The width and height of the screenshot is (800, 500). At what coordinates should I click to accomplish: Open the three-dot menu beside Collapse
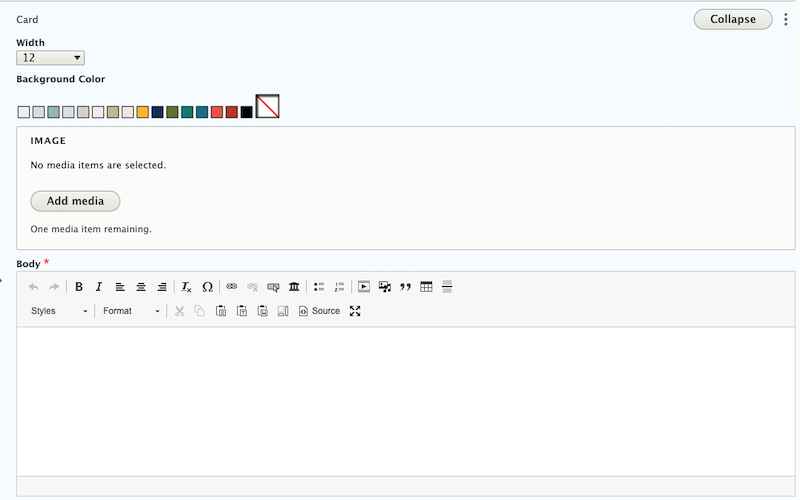[786, 19]
